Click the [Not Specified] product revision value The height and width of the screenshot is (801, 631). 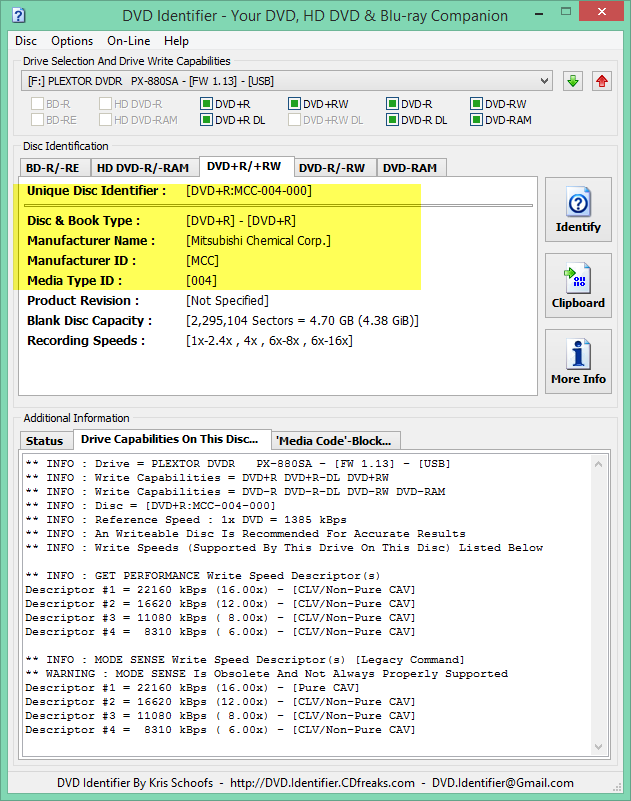(227, 300)
